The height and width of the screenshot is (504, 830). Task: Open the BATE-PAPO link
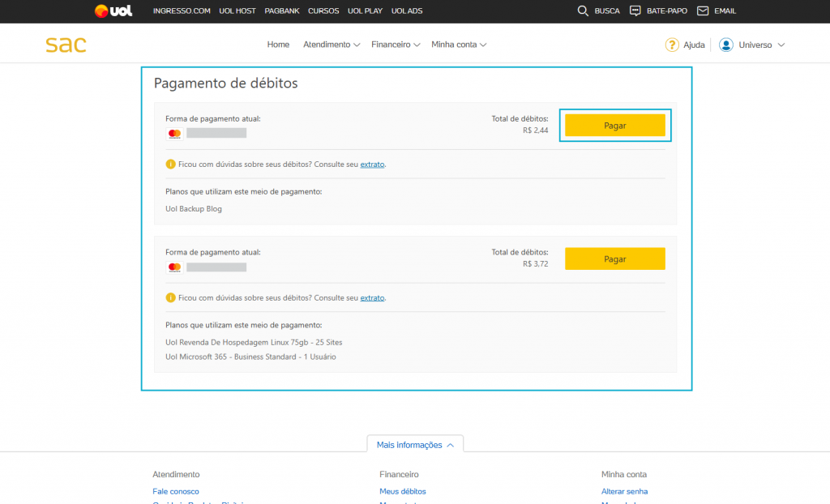click(x=667, y=11)
